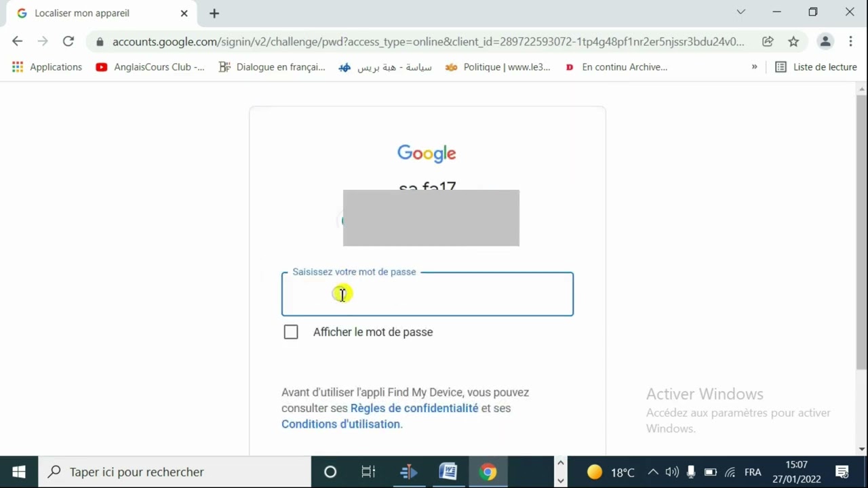This screenshot has width=868, height=488.
Task: Bookmark this page with the star
Action: [x=793, y=41]
